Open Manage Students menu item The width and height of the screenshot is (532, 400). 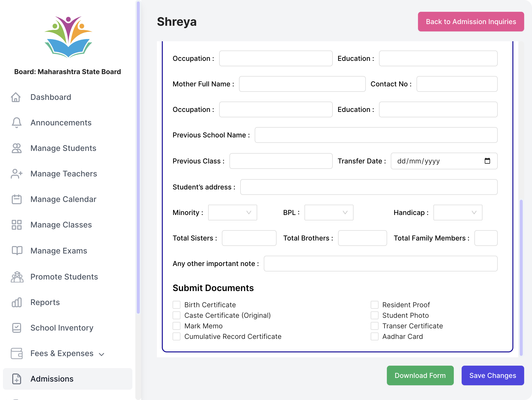pos(68,148)
